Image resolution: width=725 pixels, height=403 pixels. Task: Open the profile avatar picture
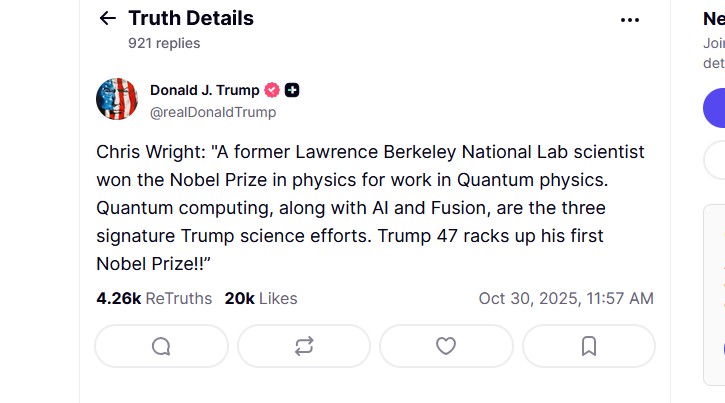[117, 99]
